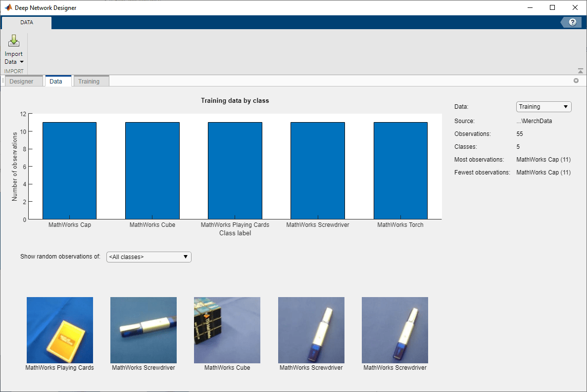587x392 pixels.
Task: Click the MathWorks Screwdriver bar
Action: click(318, 171)
